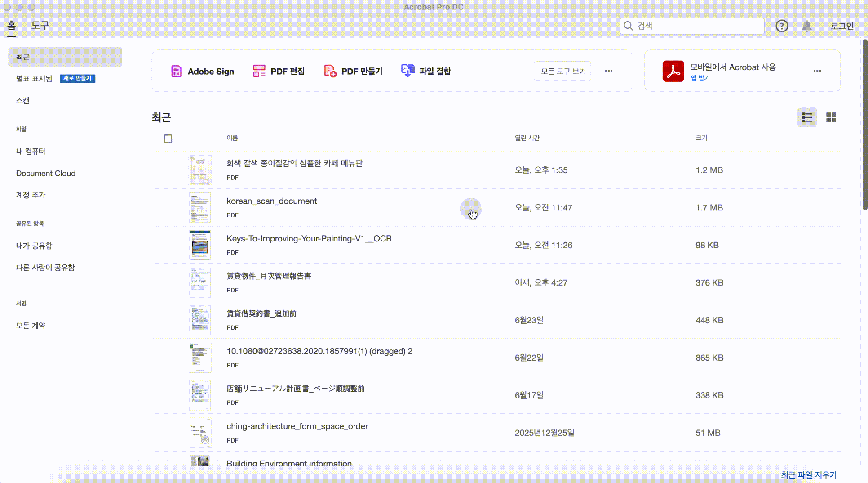Click the 2025년12월25일 date cell
Screen dimensions: 868x483
point(545,433)
